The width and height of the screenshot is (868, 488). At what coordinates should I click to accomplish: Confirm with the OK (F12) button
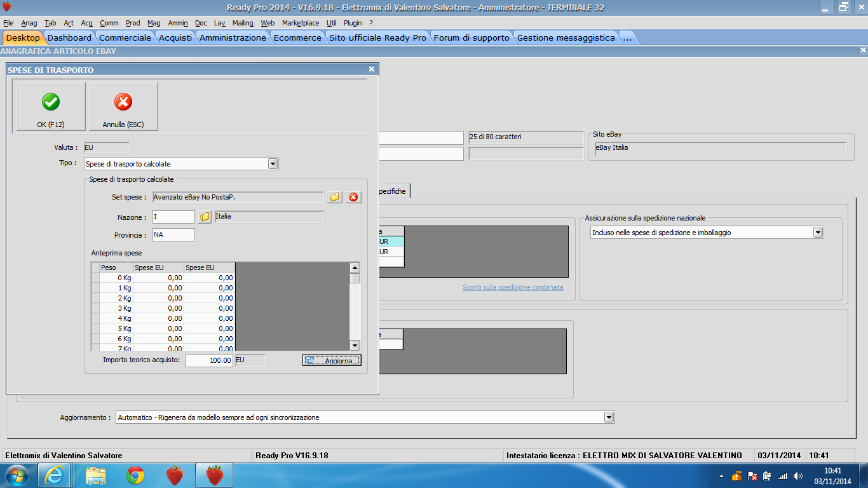[51, 106]
